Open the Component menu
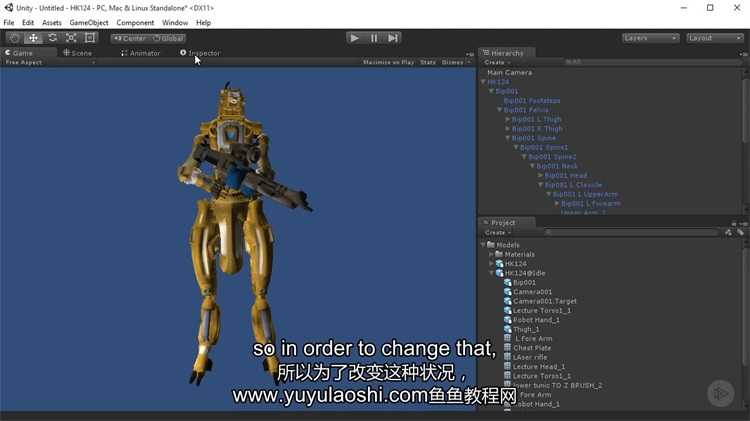750x421 pixels. pyautogui.click(x=135, y=22)
